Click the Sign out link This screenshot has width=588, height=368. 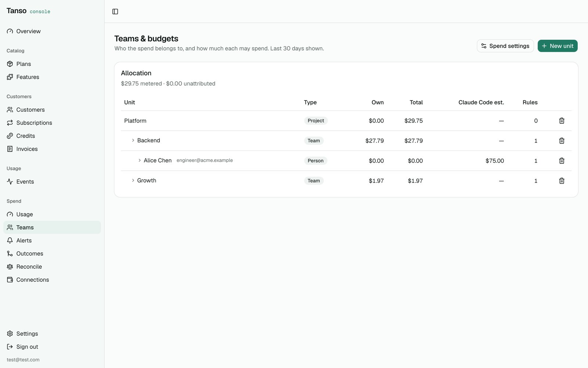[52, 347]
